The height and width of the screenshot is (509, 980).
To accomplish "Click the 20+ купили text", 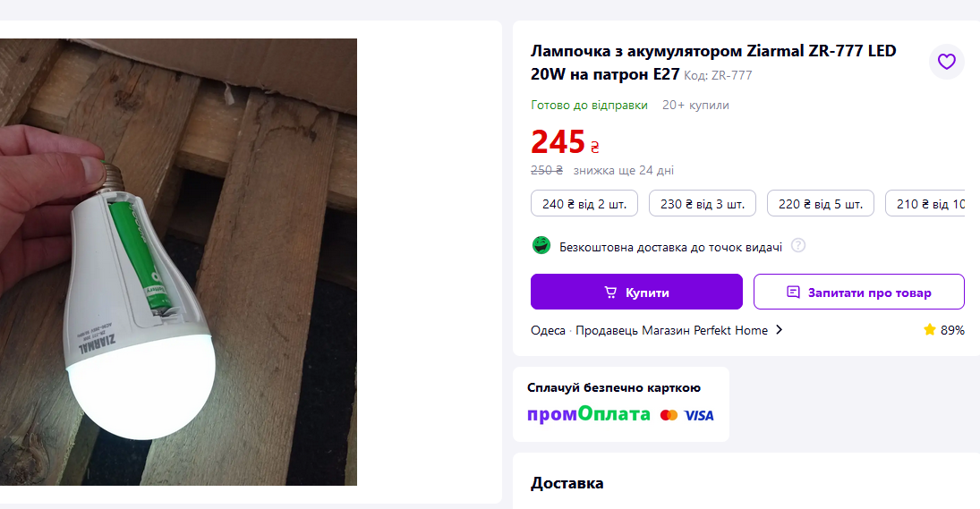I will click(x=695, y=105).
